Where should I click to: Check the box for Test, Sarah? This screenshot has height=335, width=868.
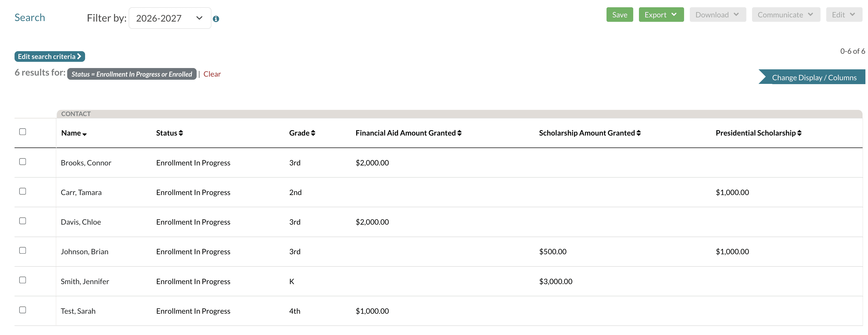coord(23,310)
